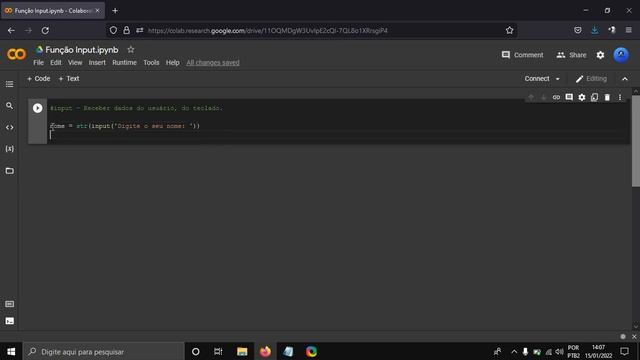Open the Tools menu

(151, 62)
